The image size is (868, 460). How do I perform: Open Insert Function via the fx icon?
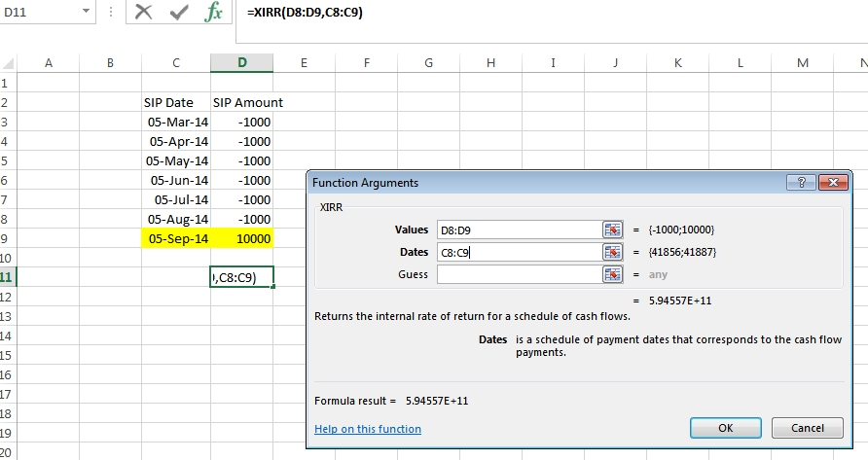click(x=213, y=12)
